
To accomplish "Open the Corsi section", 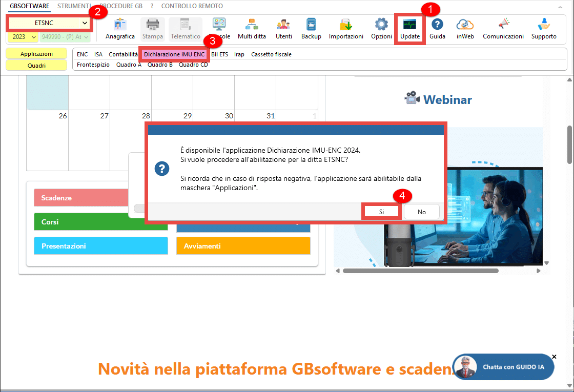I will 100,222.
